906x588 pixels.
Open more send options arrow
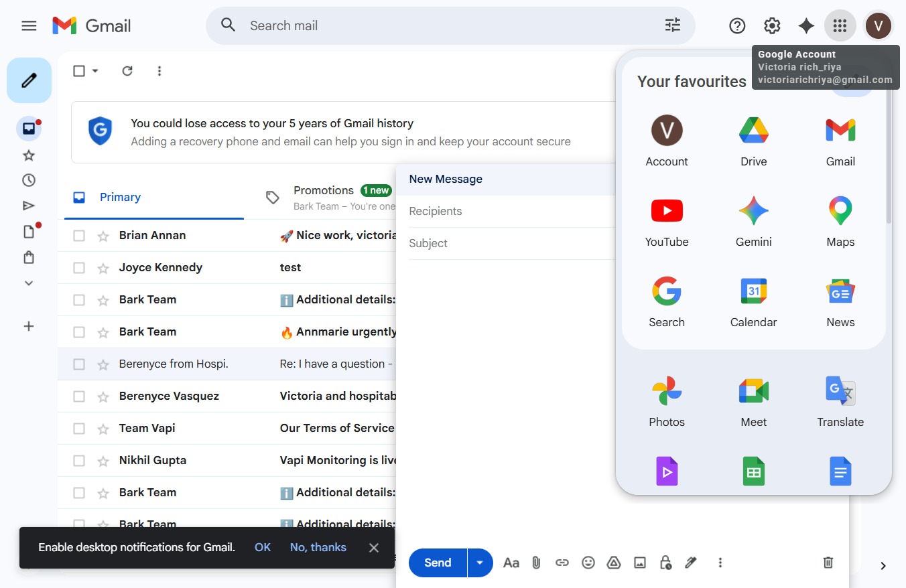tap(480, 563)
